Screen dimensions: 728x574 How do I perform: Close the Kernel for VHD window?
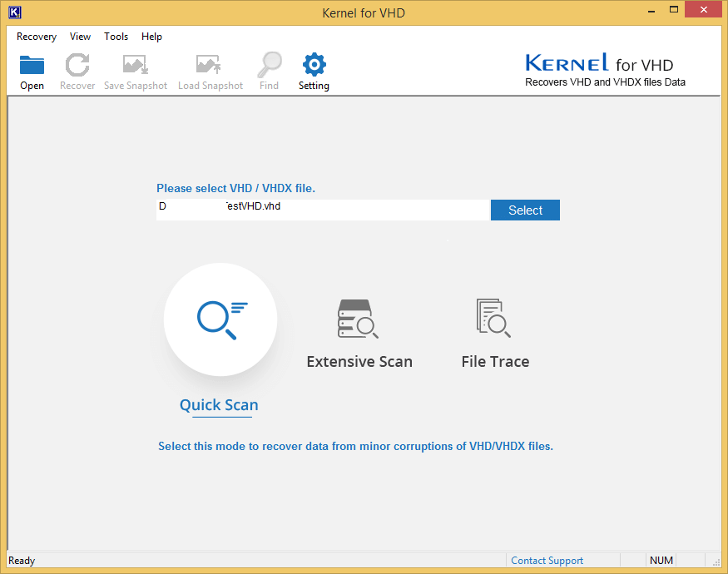(x=703, y=10)
